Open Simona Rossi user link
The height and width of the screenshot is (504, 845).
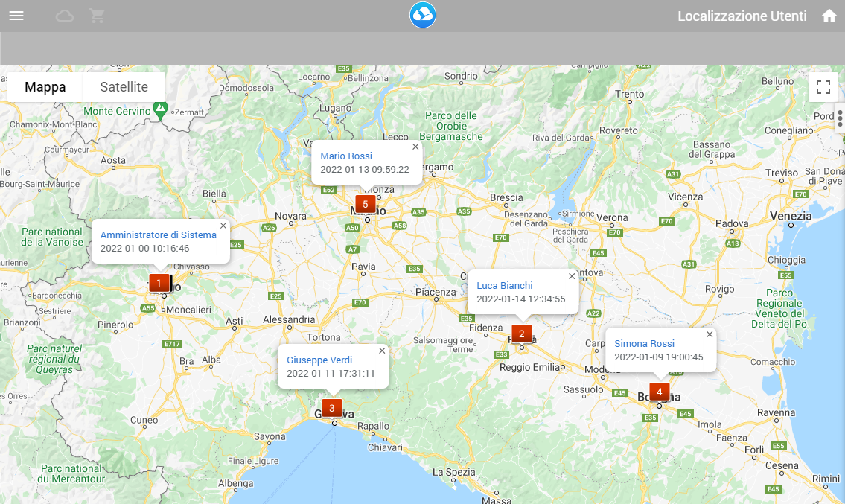pos(645,343)
